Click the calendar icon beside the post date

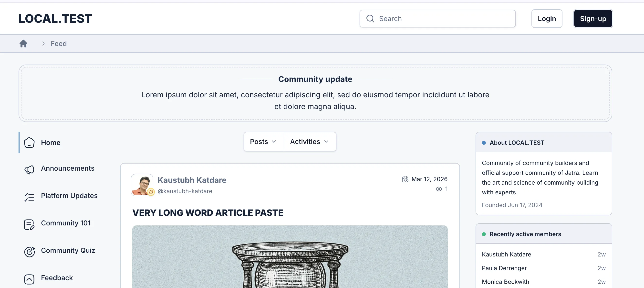(405, 179)
